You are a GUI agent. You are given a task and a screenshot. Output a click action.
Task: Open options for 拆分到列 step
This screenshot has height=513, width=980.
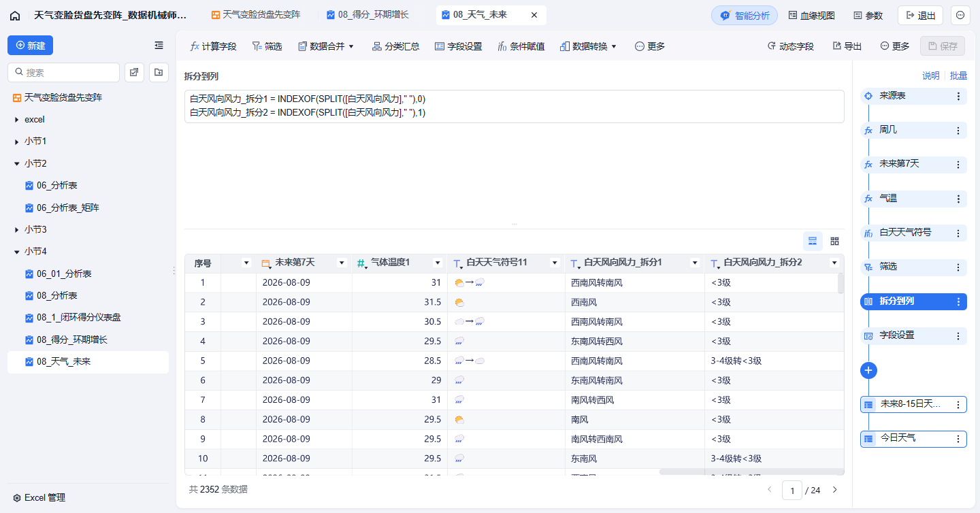[958, 302]
